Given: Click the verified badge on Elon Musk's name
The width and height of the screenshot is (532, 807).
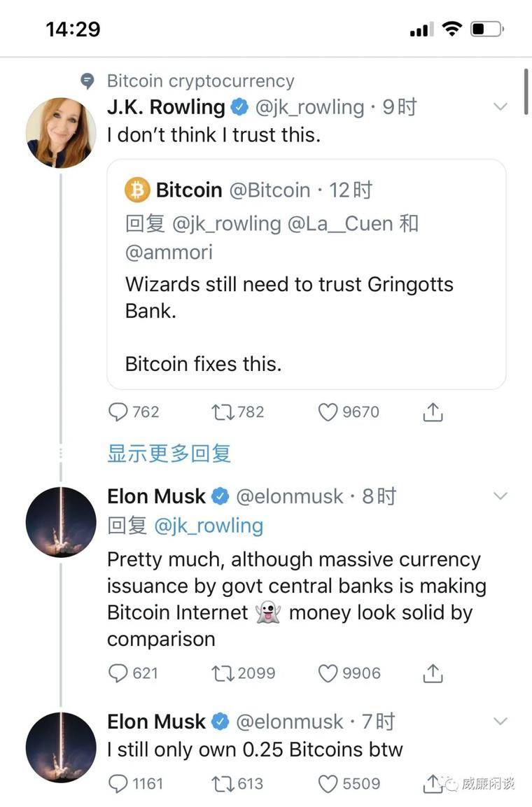Looking at the screenshot, I should tap(221, 496).
